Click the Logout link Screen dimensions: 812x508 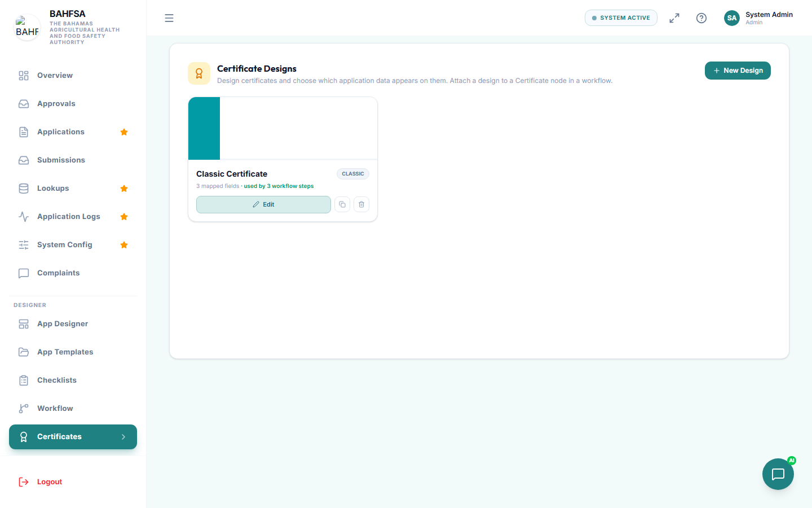coord(50,482)
